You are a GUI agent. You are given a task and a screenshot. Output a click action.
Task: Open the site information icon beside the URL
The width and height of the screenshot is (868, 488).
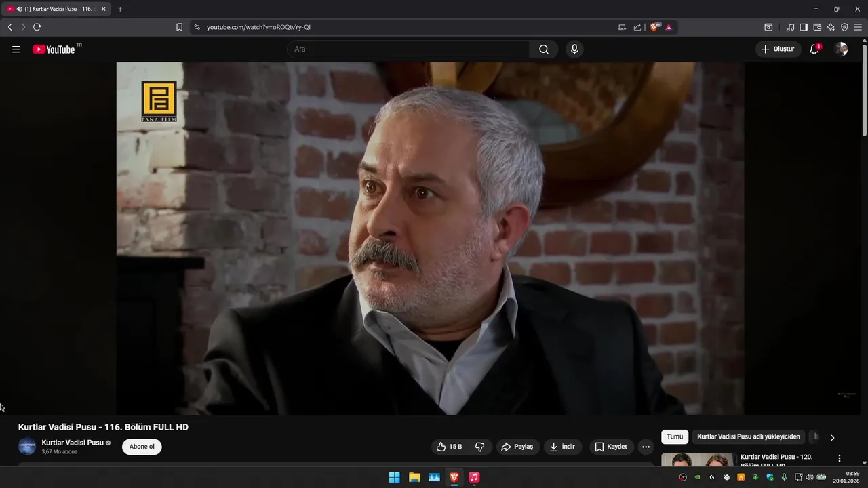coord(197,27)
